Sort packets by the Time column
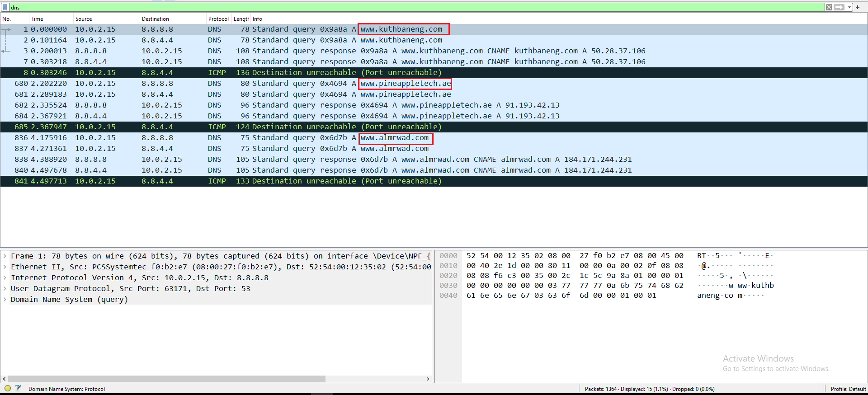Image resolution: width=868 pixels, height=395 pixels. click(51, 19)
